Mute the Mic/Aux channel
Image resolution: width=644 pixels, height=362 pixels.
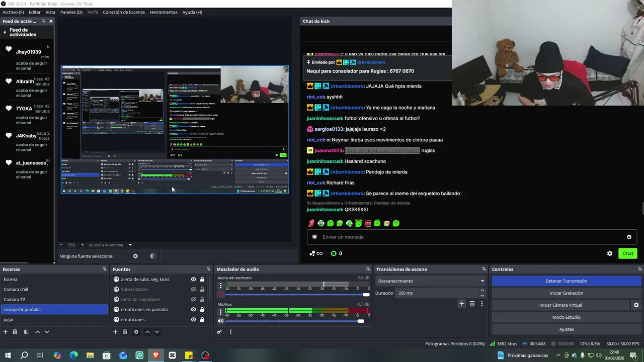[x=220, y=321]
